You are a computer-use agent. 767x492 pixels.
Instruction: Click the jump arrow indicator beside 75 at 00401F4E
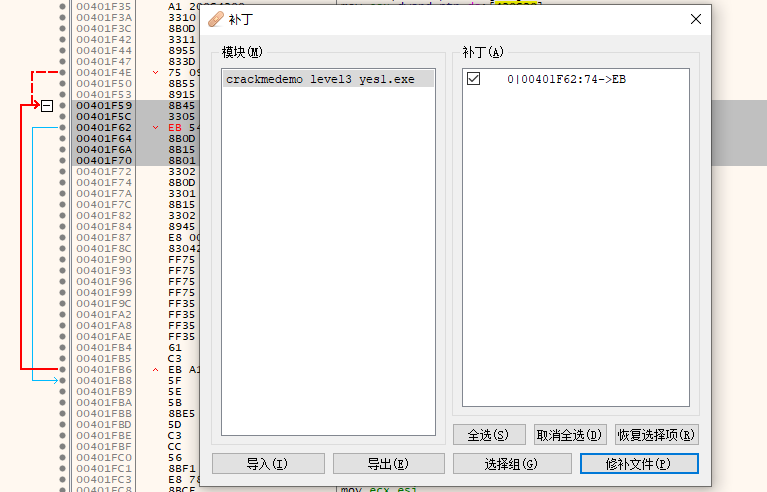156,72
